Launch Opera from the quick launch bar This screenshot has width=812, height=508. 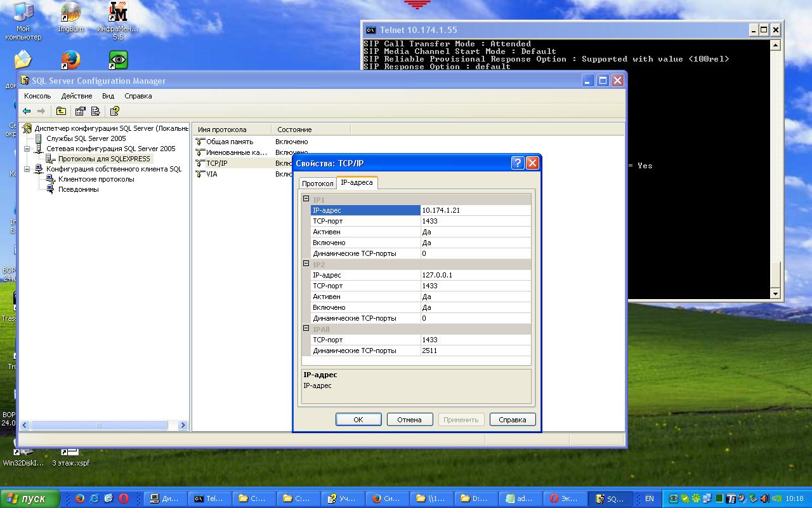[x=124, y=498]
